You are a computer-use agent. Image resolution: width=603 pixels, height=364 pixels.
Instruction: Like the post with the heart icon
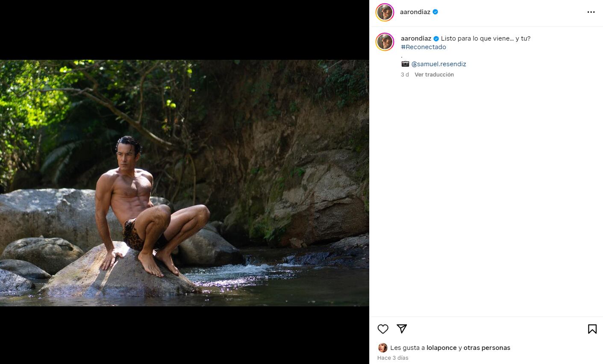tap(383, 329)
